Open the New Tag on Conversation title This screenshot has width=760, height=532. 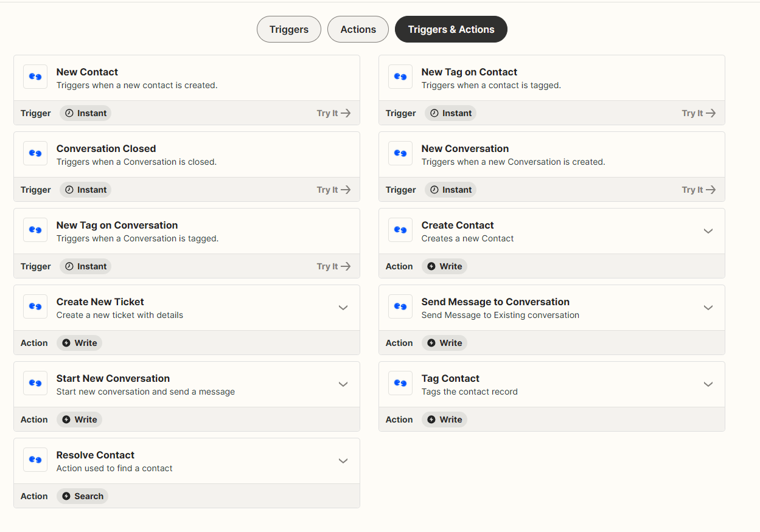click(117, 225)
